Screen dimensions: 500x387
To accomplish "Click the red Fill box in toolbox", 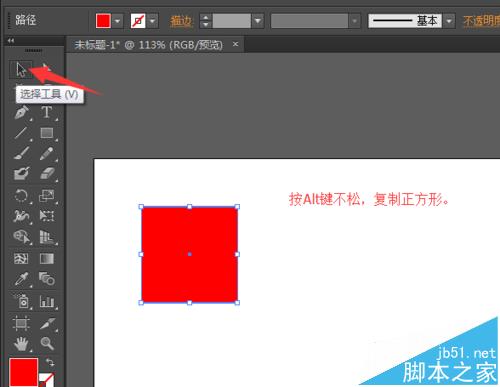I will click(x=23, y=372).
